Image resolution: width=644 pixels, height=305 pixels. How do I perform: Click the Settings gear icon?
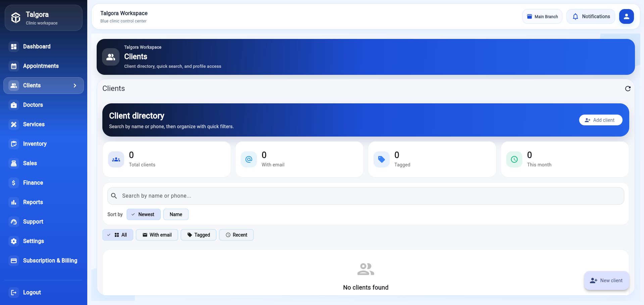click(14, 241)
